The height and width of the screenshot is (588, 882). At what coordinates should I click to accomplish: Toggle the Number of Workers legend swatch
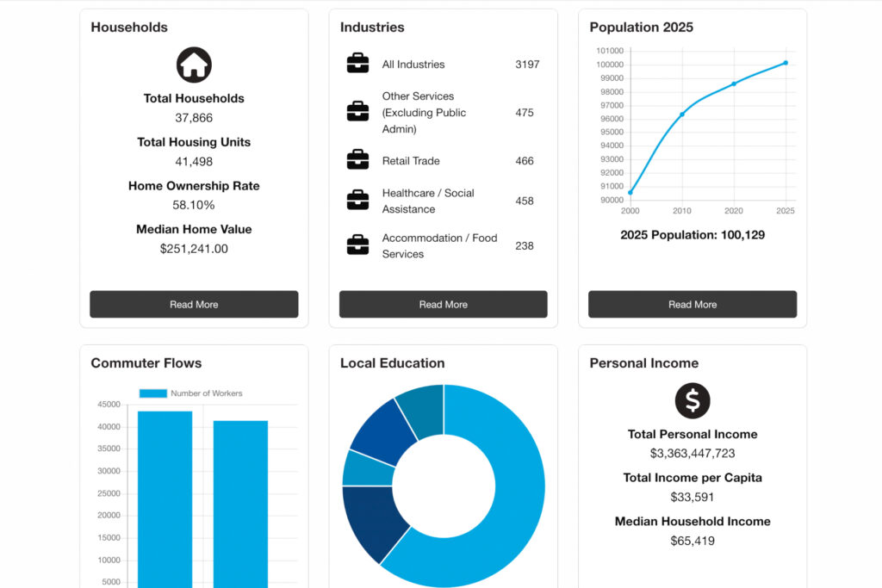pyautogui.click(x=152, y=393)
